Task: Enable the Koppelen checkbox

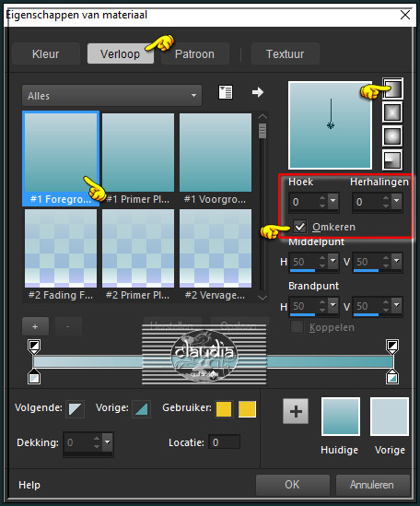Action: point(297,327)
